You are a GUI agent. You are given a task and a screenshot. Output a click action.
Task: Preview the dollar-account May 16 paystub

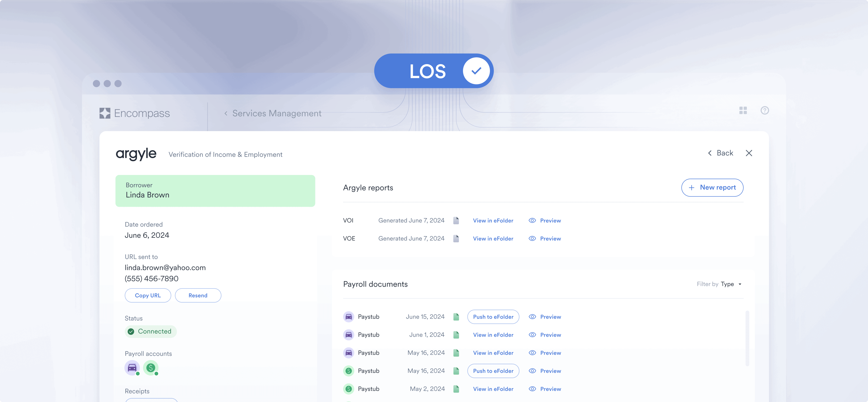(545, 371)
